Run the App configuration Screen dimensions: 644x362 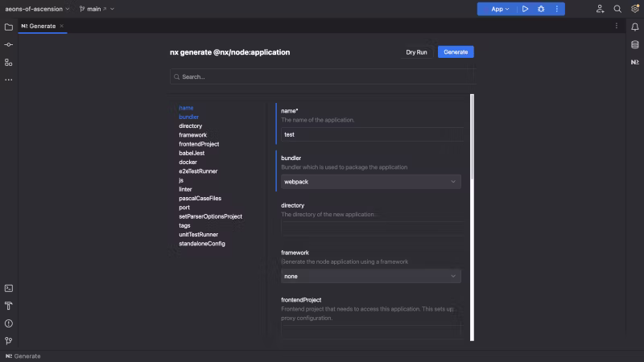(525, 9)
